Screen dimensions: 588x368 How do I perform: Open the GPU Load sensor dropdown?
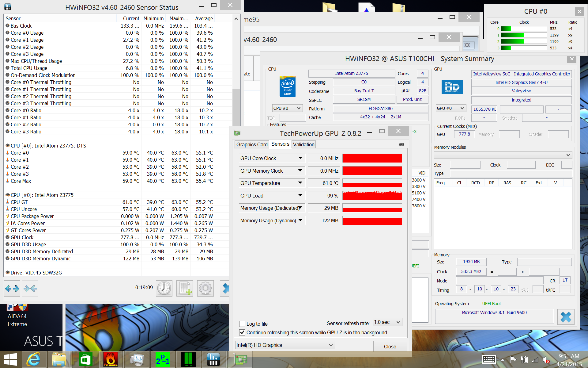coord(300,195)
